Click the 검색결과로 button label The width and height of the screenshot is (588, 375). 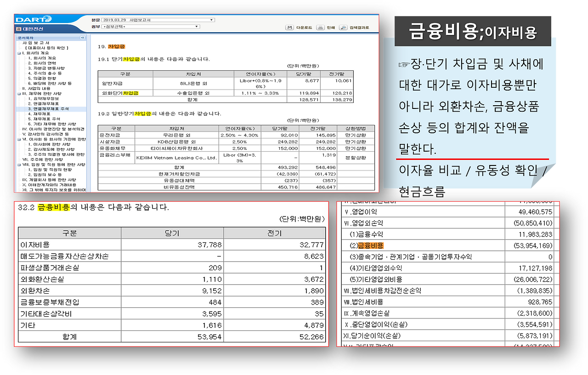359,28
